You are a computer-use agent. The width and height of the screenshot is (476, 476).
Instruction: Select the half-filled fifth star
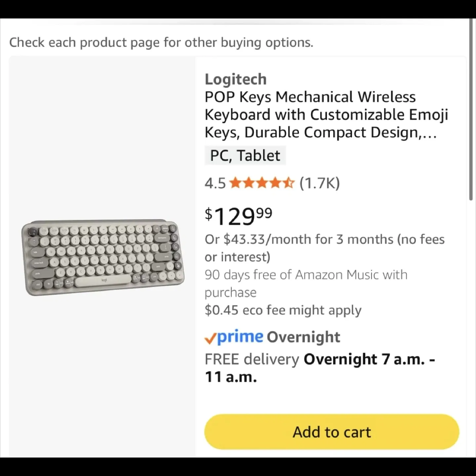tap(288, 183)
